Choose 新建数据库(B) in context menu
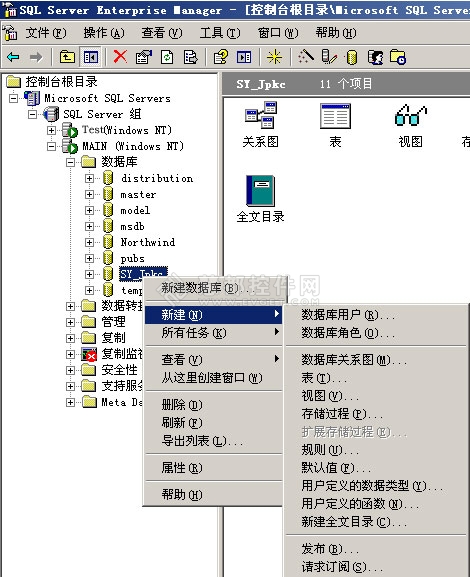The width and height of the screenshot is (470, 577). click(x=213, y=288)
